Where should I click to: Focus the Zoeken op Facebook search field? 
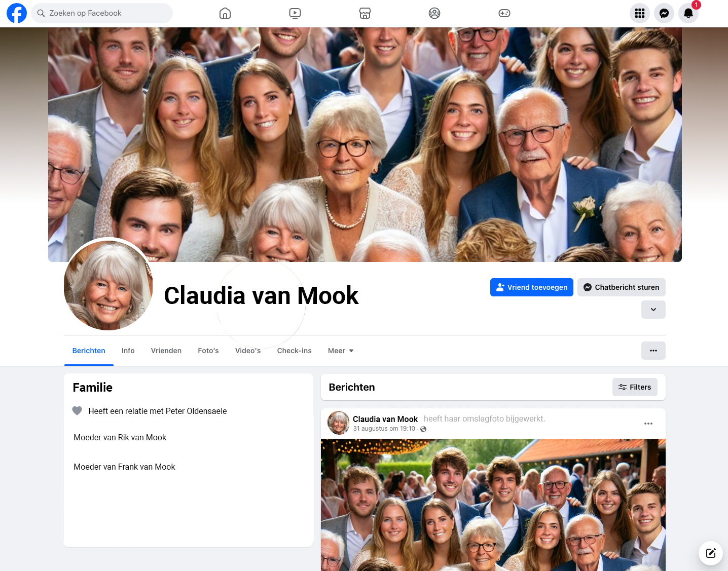coord(102,13)
